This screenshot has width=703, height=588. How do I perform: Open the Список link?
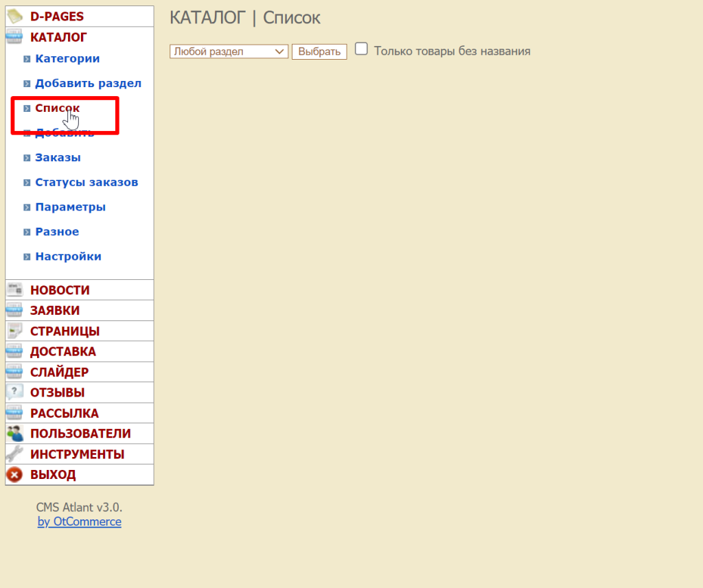tap(58, 108)
